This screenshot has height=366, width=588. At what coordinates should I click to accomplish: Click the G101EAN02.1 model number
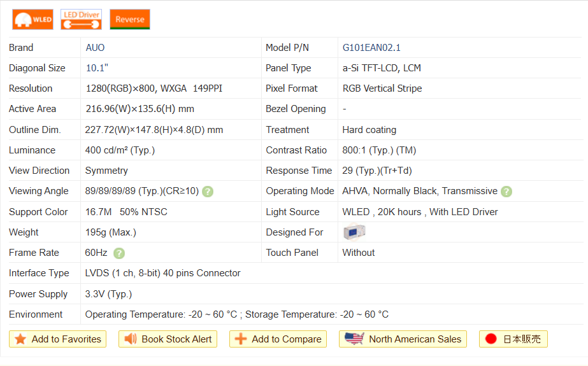pos(371,48)
